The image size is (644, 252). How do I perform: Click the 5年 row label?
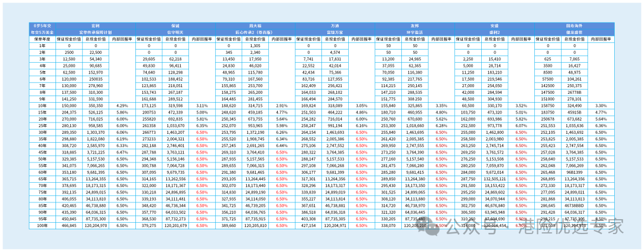43,72
